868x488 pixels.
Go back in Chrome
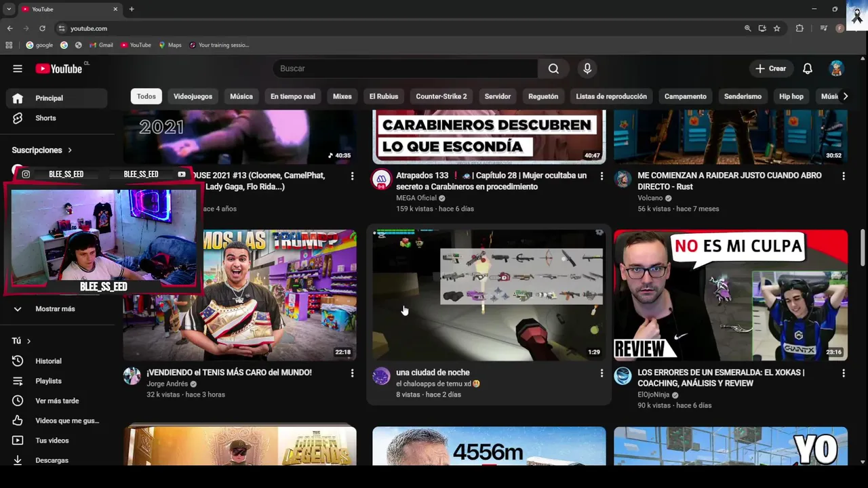coord(9,28)
